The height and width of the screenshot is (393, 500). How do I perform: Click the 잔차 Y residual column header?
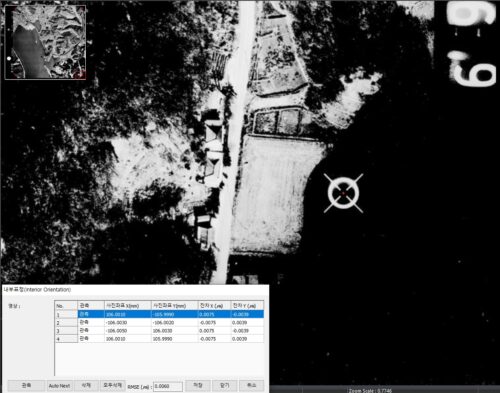click(247, 305)
